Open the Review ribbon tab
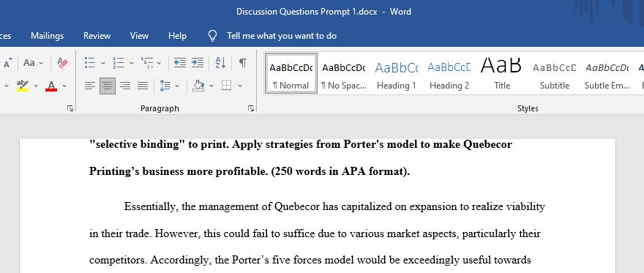 pyautogui.click(x=97, y=36)
